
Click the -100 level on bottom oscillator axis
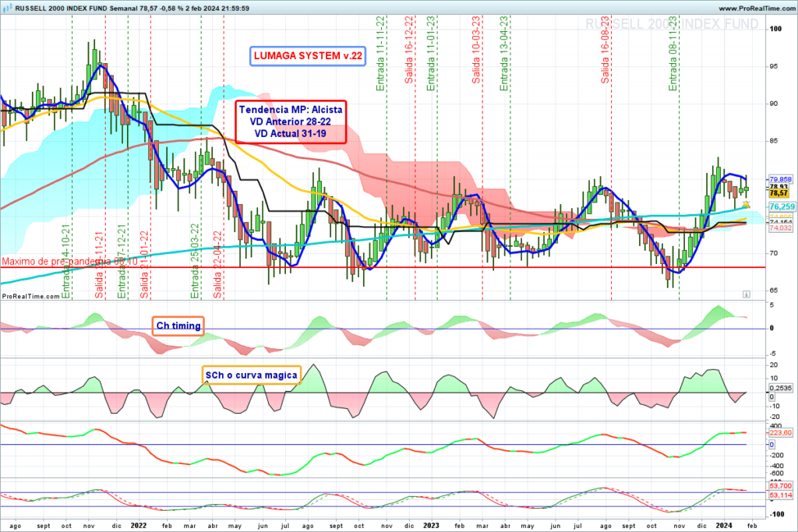776,514
